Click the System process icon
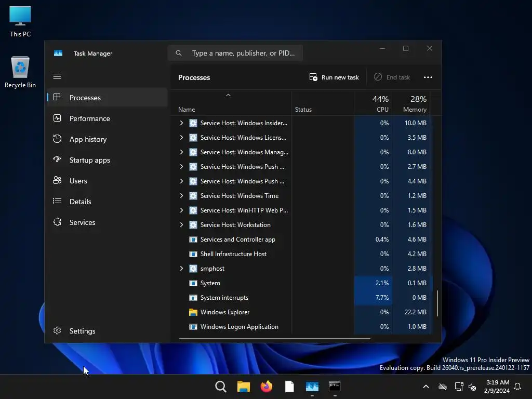 193,283
